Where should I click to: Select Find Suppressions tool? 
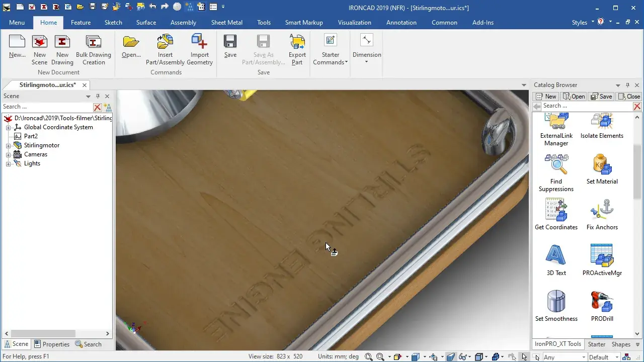(x=556, y=173)
